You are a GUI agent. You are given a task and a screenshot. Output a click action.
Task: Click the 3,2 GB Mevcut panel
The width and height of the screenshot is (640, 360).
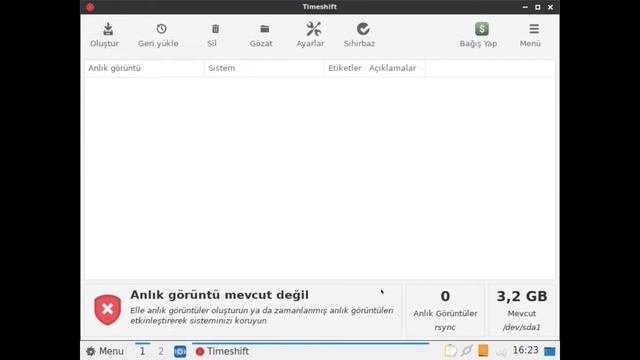pyautogui.click(x=522, y=310)
